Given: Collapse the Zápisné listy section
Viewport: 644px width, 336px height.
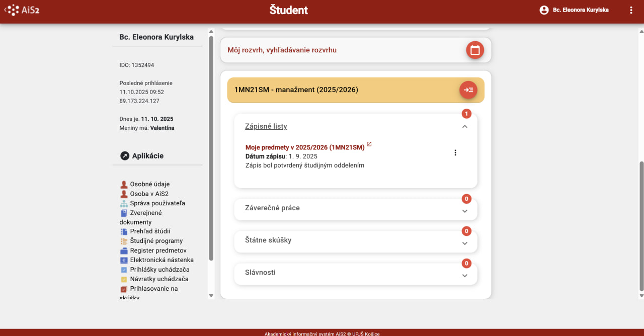Looking at the screenshot, I should (x=464, y=127).
